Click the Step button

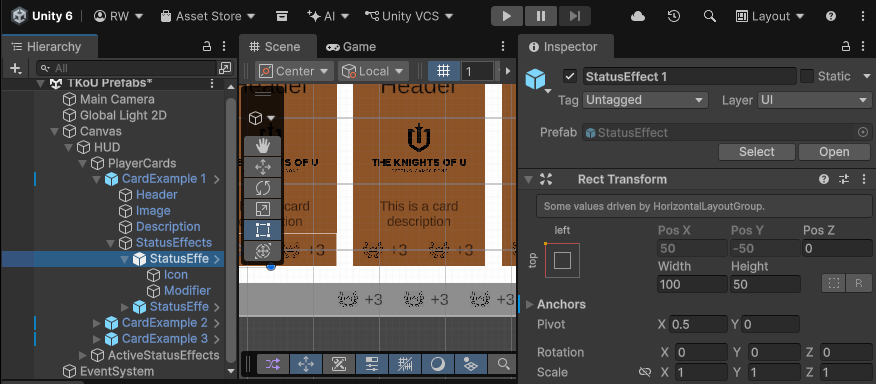pos(574,16)
